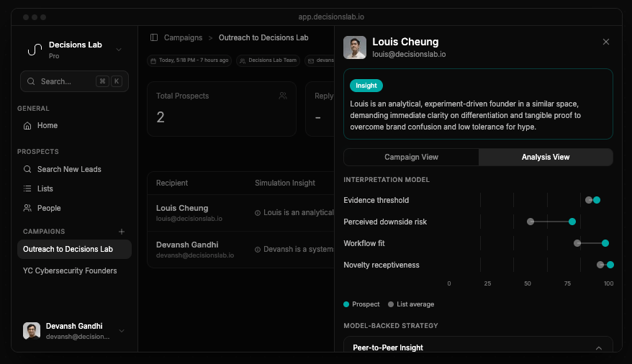Image resolution: width=632 pixels, height=364 pixels.
Task: Click the Decisions Lab Team tag
Action: point(268,60)
